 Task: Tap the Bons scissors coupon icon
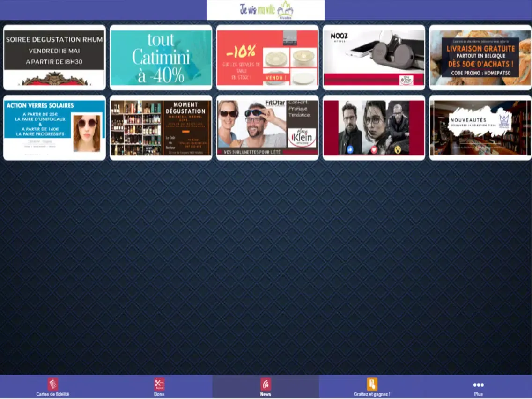pyautogui.click(x=159, y=384)
